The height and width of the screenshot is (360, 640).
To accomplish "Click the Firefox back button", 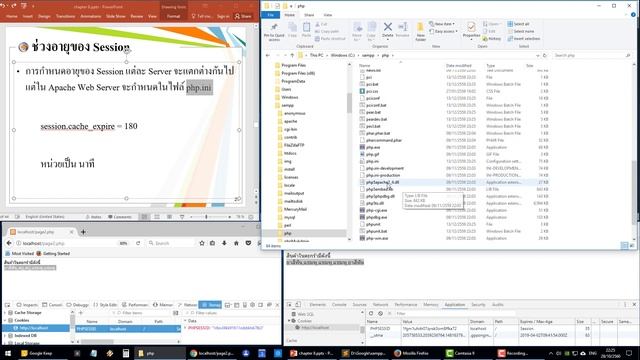I will (9, 243).
